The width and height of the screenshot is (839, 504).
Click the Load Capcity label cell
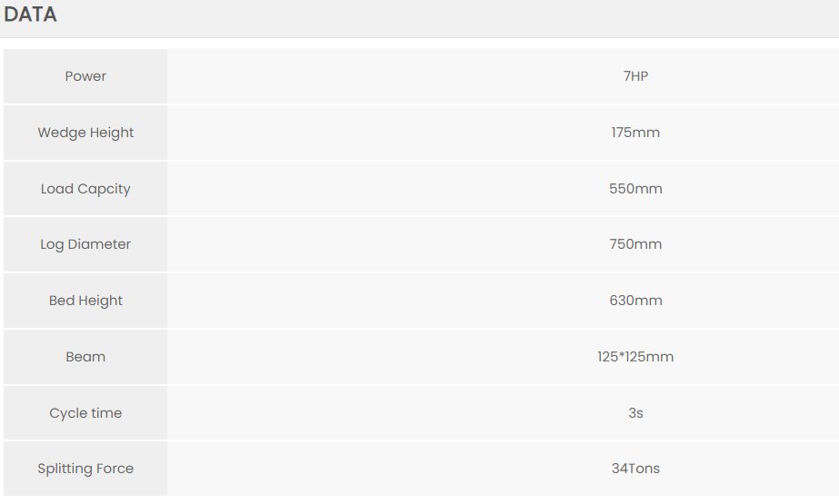tap(85, 189)
